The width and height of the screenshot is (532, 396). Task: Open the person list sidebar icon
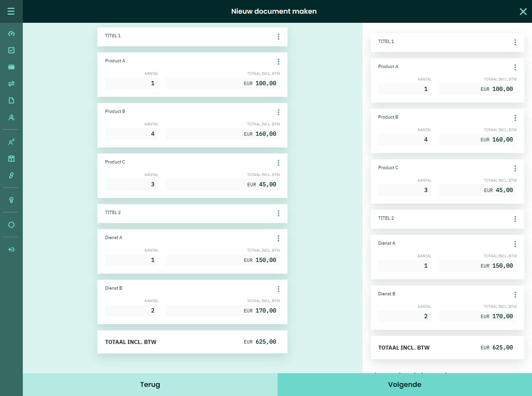11,142
